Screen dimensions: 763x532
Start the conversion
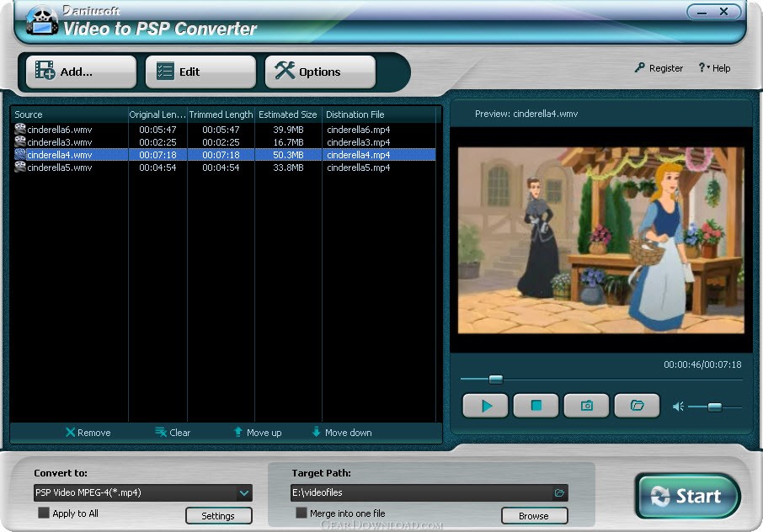(x=688, y=496)
